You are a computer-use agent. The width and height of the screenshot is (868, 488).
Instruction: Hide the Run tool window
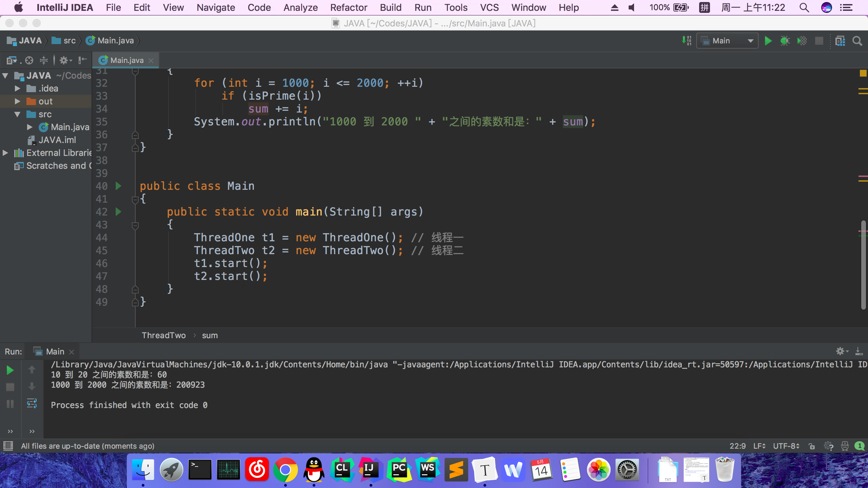coord(859,351)
